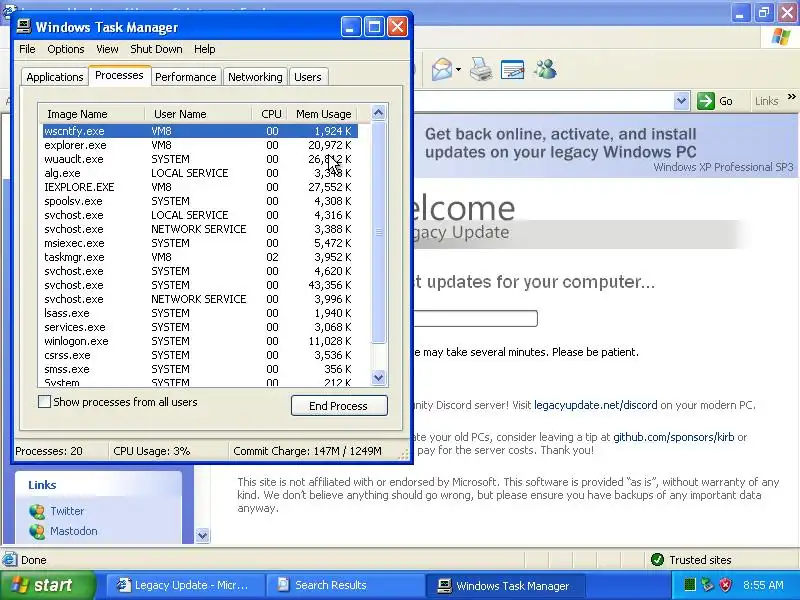Click the update progress bar on Legacy Update page

[474, 318]
